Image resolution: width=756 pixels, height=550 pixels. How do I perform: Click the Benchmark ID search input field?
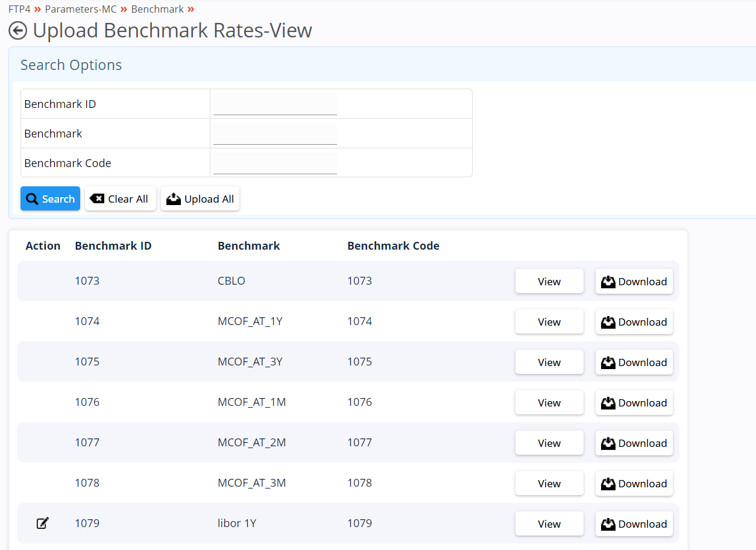pos(275,104)
